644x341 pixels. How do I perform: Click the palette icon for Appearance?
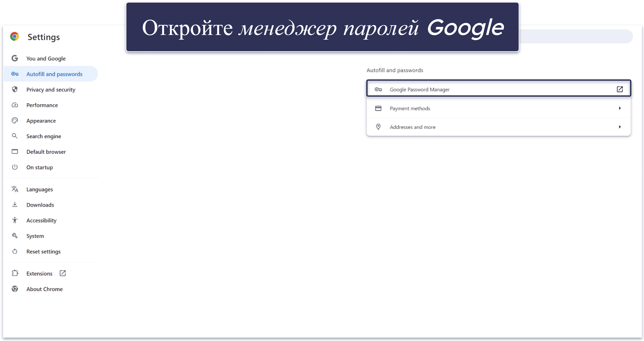[15, 120]
